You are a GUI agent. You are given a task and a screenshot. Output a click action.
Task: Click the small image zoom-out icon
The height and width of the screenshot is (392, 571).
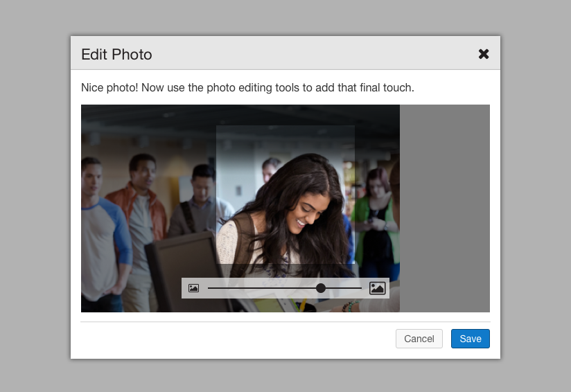point(194,288)
